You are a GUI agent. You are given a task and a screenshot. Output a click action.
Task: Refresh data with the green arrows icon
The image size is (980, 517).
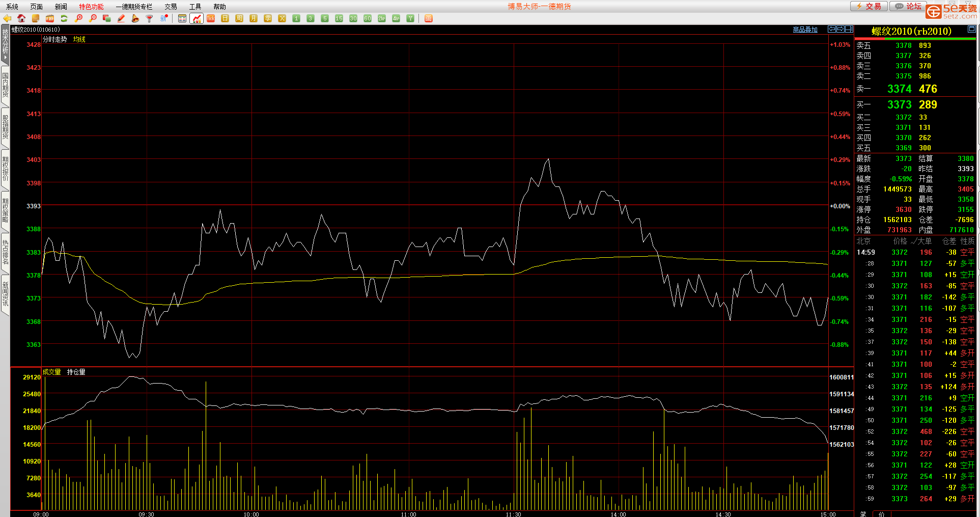(x=64, y=18)
